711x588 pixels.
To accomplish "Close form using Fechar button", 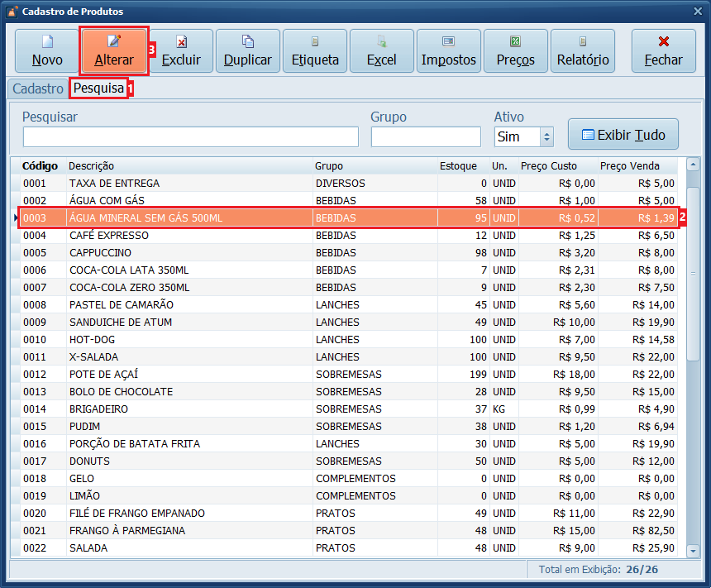I will click(663, 51).
